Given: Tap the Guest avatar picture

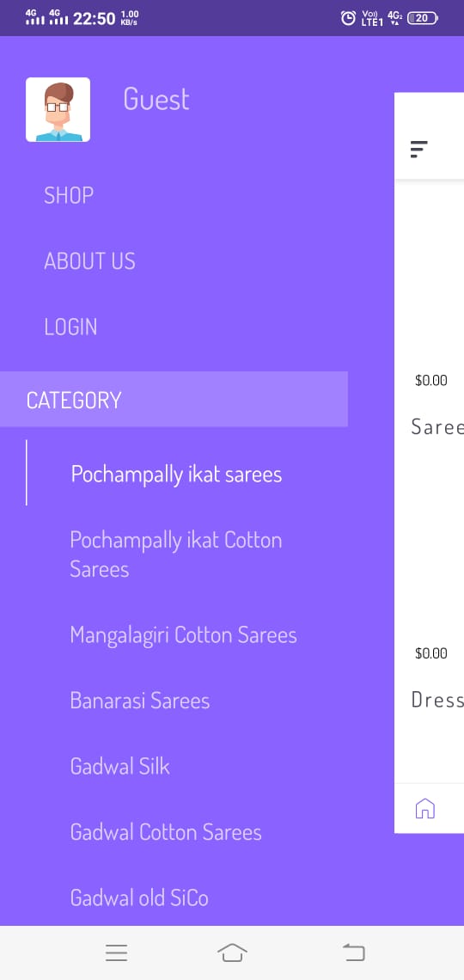Looking at the screenshot, I should pyautogui.click(x=58, y=109).
